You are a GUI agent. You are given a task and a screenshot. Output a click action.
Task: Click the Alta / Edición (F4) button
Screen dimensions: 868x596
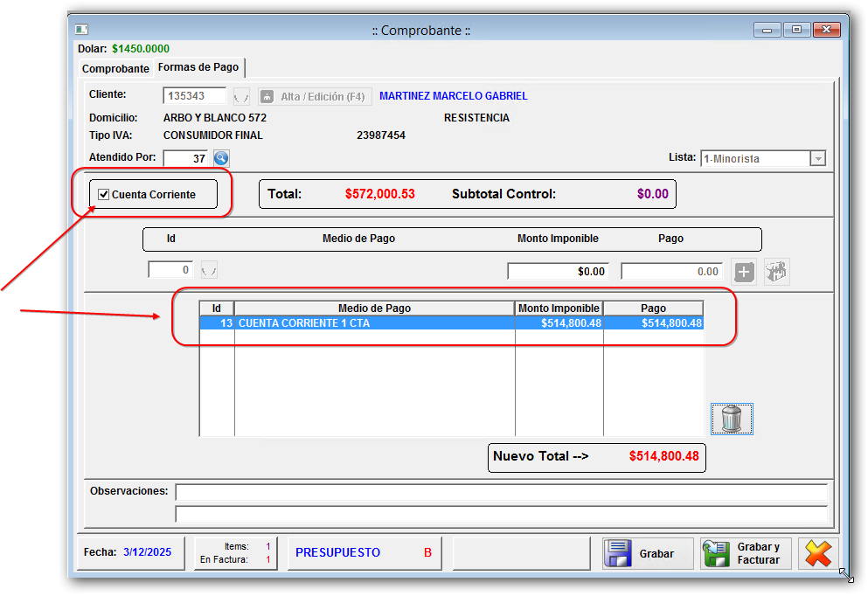coord(315,97)
